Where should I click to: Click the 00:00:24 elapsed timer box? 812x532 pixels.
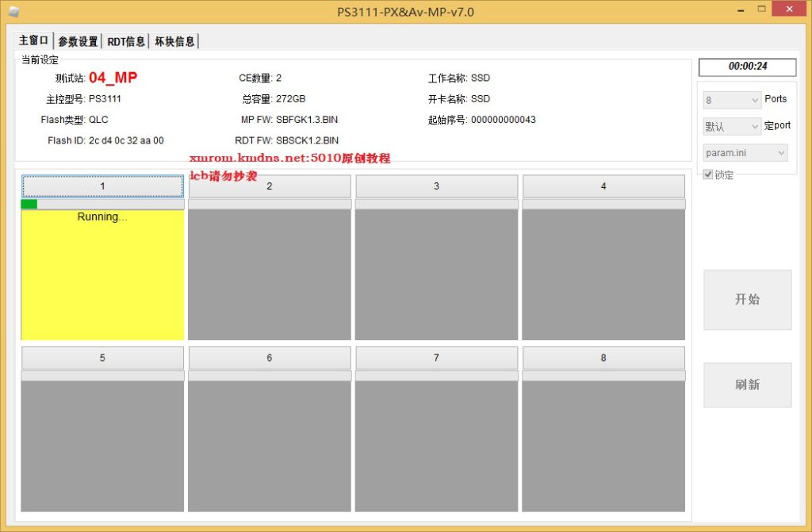(747, 67)
